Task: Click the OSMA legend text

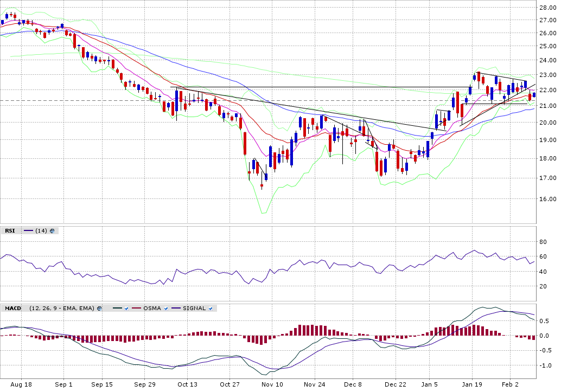Action: tap(152, 308)
